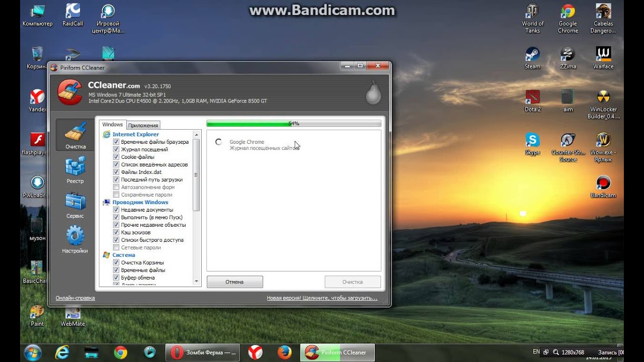Click the disabled Очистка run button
The width and height of the screenshot is (644, 362).
[x=353, y=282]
